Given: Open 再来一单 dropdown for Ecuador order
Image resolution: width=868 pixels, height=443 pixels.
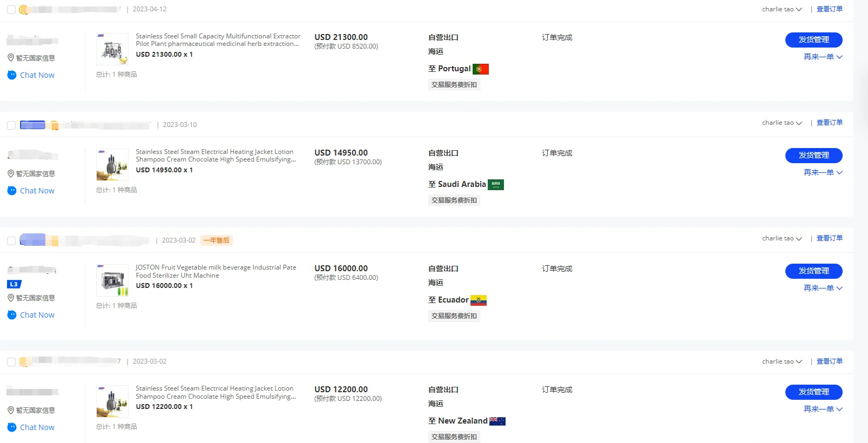Looking at the screenshot, I should point(823,288).
